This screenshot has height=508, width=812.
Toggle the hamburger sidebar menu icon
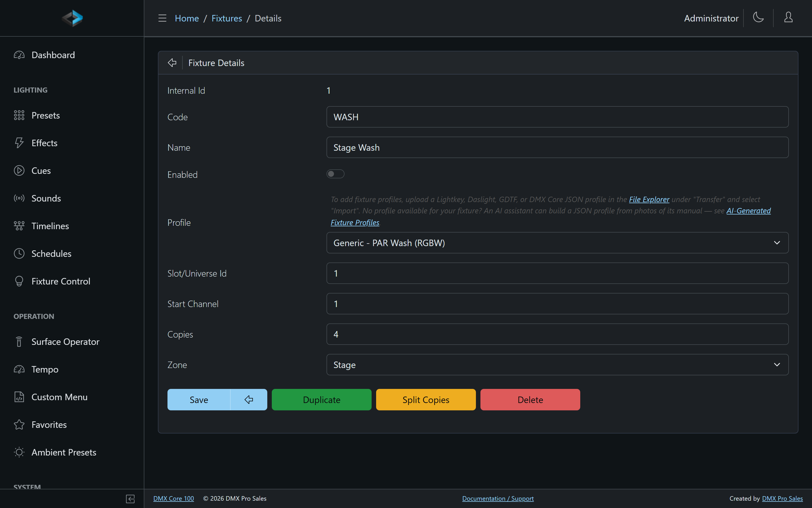point(162,18)
